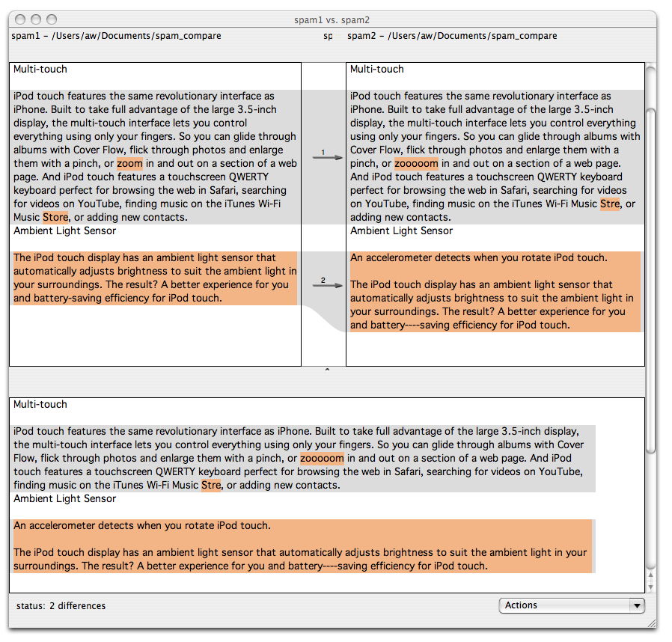
Task: Click 'An accelerometer detects' line in the right pane
Action: 479,257
